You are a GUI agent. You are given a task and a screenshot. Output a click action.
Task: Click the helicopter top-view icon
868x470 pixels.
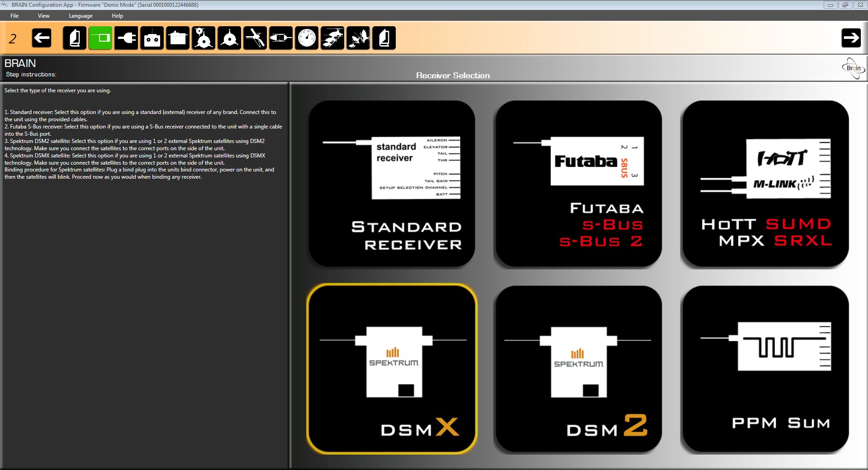pyautogui.click(x=281, y=38)
